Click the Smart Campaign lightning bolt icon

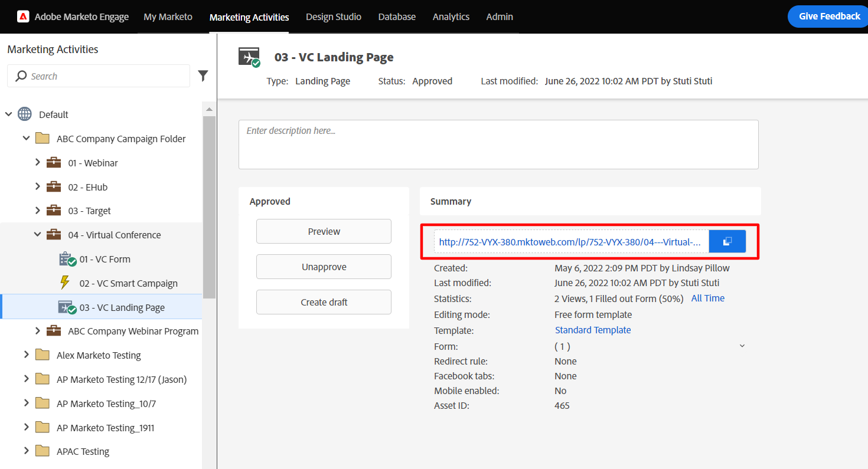65,283
